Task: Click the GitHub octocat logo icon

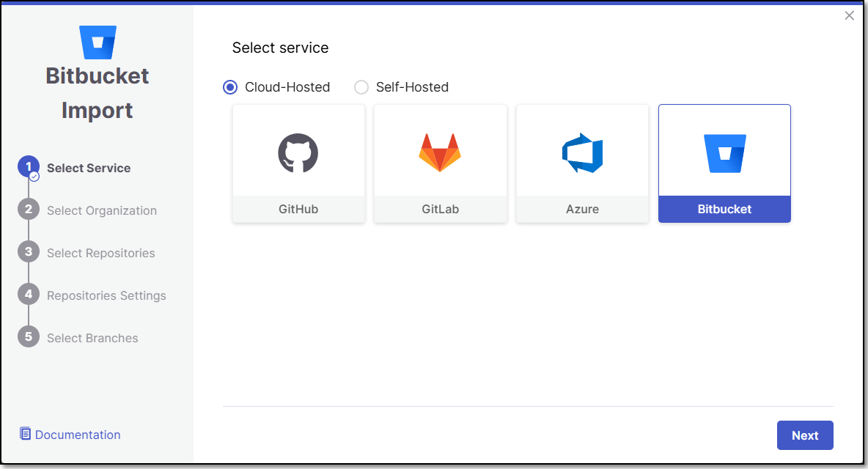Action: [298, 152]
